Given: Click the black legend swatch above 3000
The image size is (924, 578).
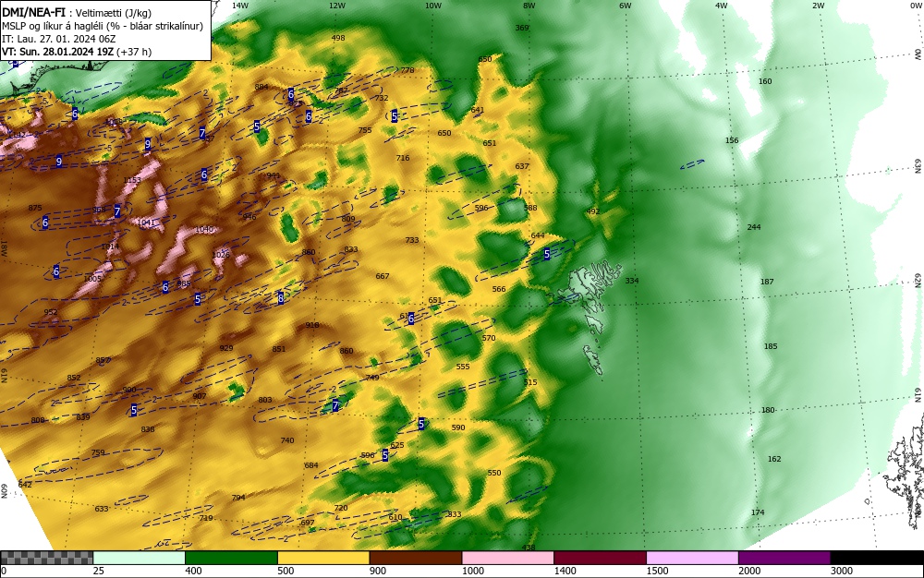Looking at the screenshot, I should (877, 558).
